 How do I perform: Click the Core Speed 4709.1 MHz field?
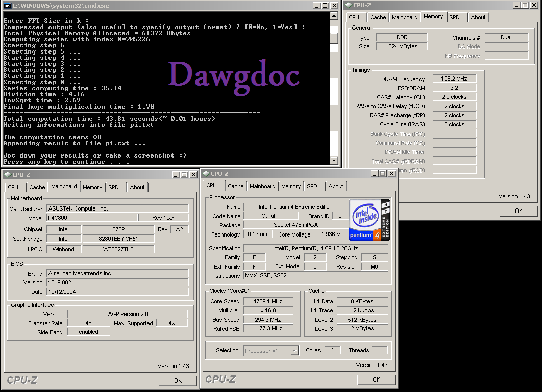click(268, 301)
